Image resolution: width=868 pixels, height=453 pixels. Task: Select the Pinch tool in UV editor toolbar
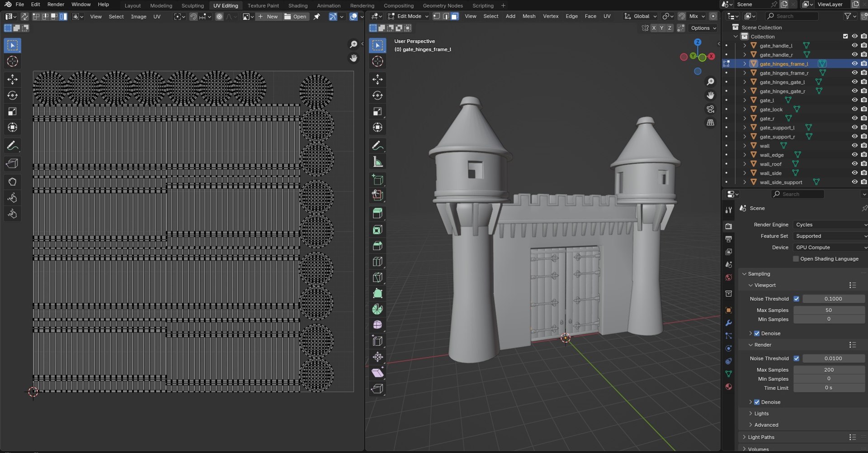(x=12, y=214)
